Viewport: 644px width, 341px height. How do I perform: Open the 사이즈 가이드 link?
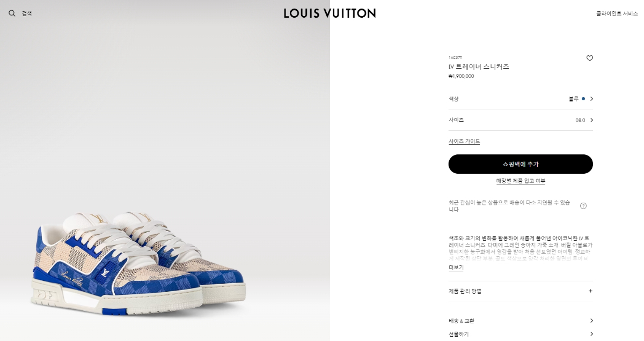[464, 142]
